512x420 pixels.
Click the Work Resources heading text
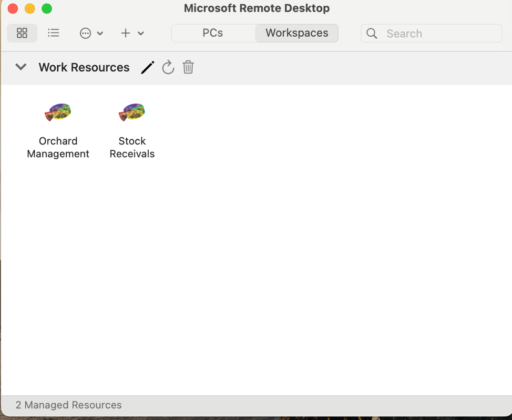coord(84,67)
